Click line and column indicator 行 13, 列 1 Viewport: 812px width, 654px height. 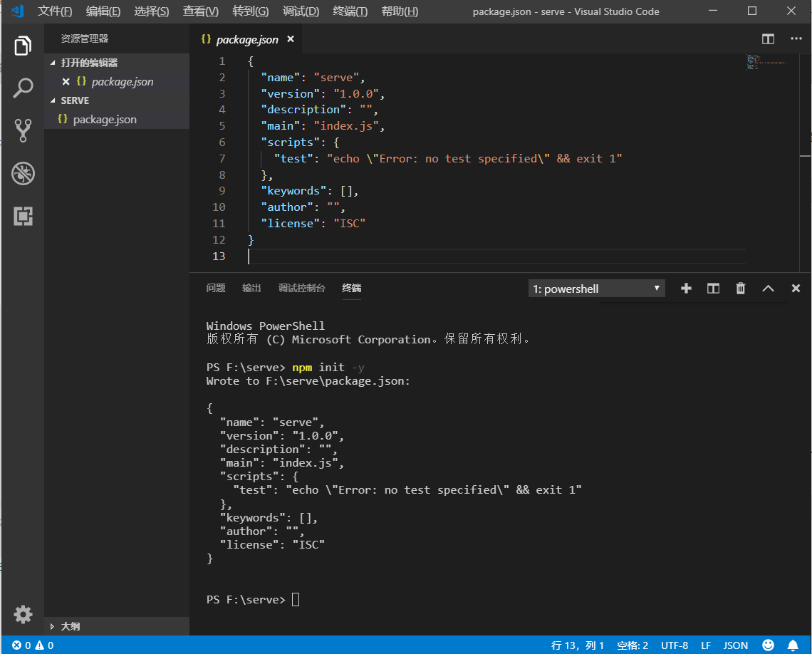coord(578,645)
